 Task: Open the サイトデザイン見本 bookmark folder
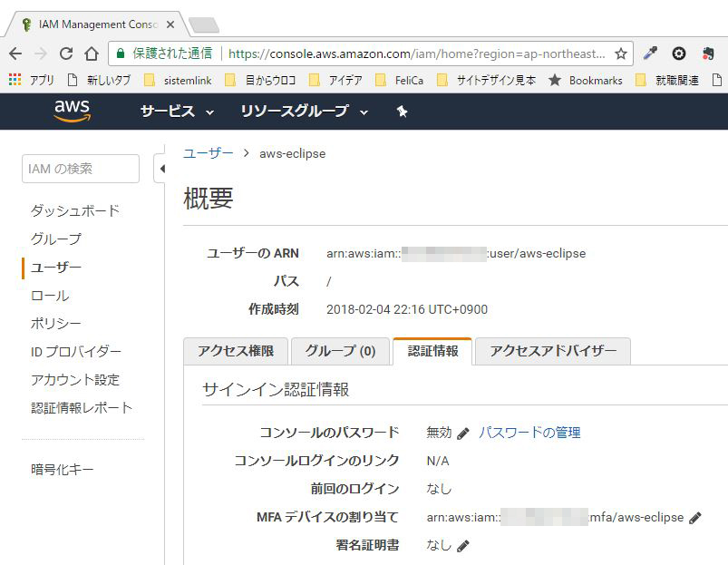pyautogui.click(x=486, y=81)
